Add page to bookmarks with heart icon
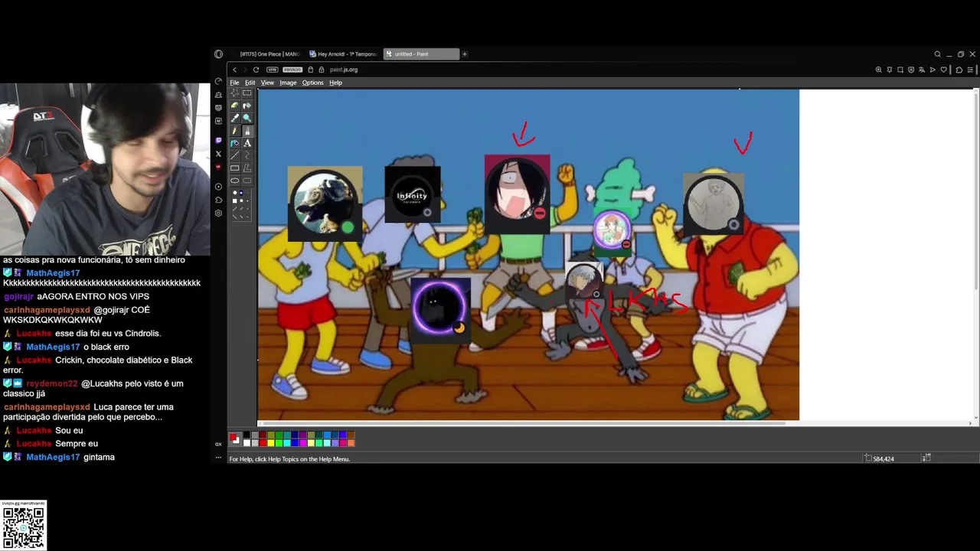 click(x=944, y=70)
